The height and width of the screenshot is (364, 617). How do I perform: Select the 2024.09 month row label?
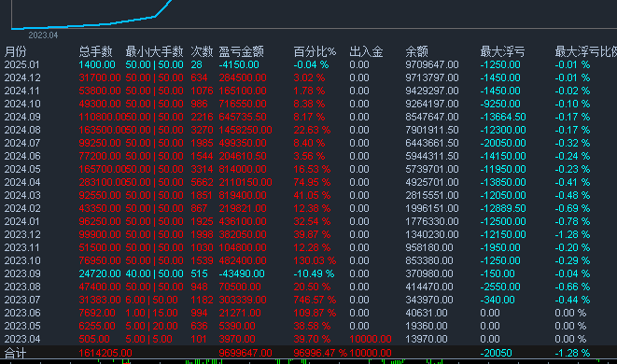coord(22,117)
